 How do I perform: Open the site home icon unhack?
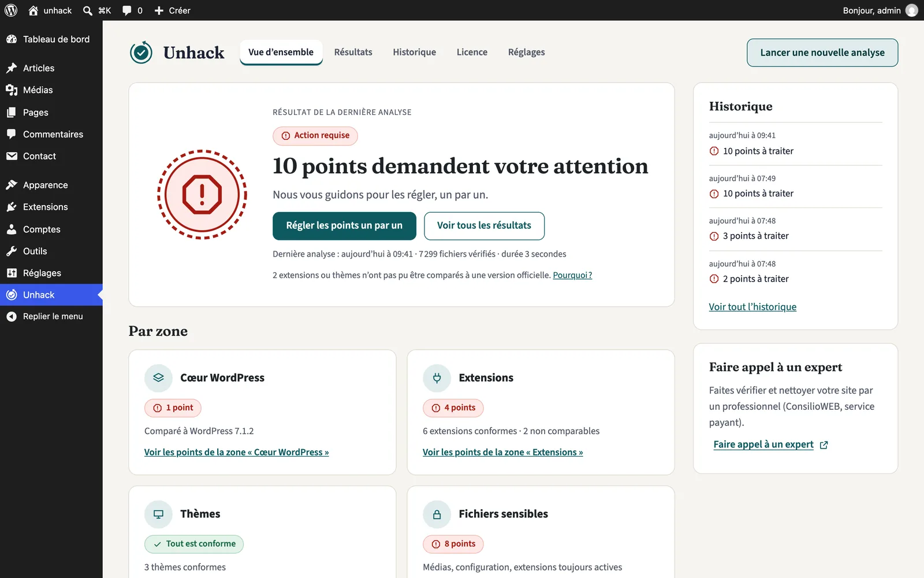click(x=33, y=10)
